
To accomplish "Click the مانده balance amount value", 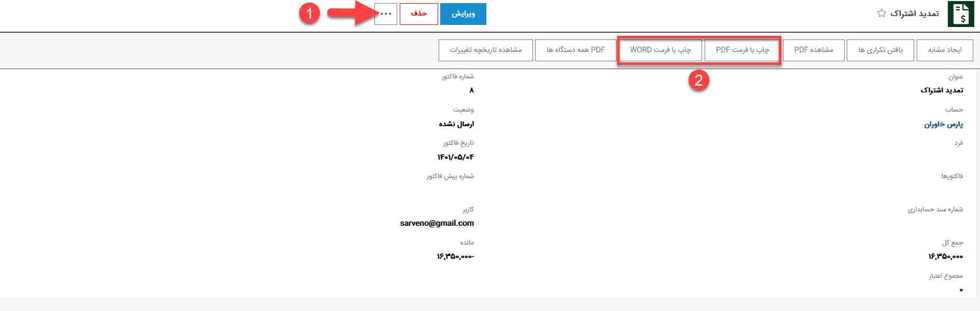I will pyautogui.click(x=455, y=256).
